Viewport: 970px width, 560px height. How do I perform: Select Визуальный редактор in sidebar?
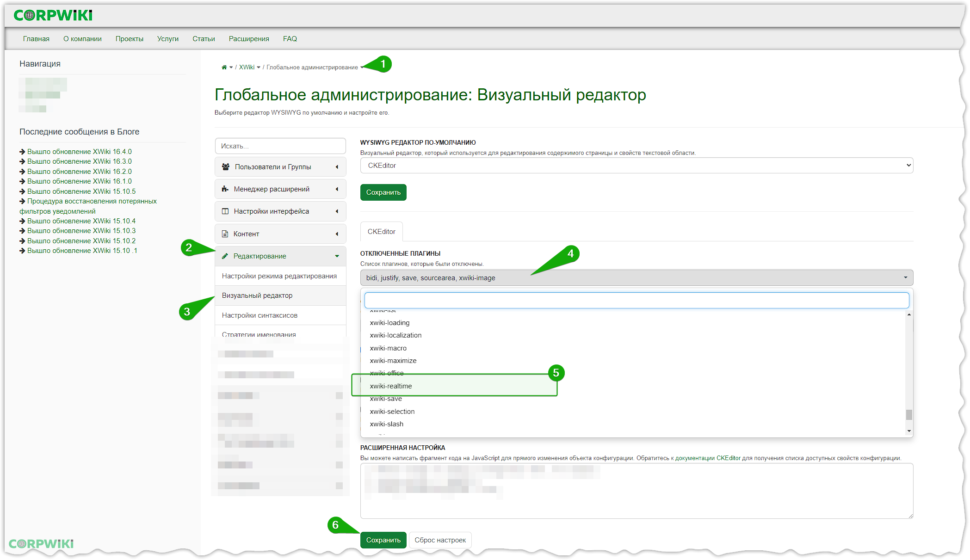[x=280, y=295]
